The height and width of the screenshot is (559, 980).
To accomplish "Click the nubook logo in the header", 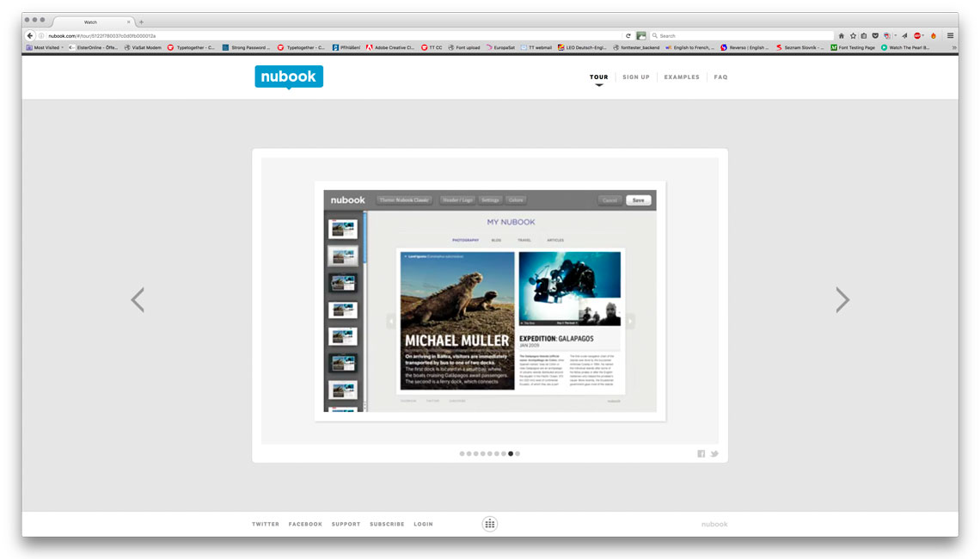I will [289, 77].
